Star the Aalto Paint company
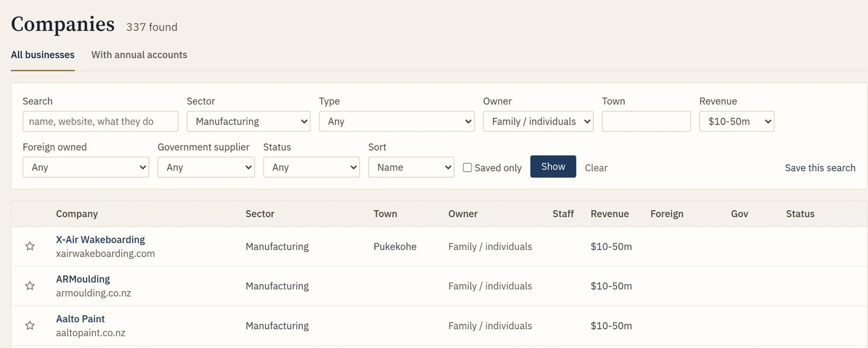 [x=30, y=325]
